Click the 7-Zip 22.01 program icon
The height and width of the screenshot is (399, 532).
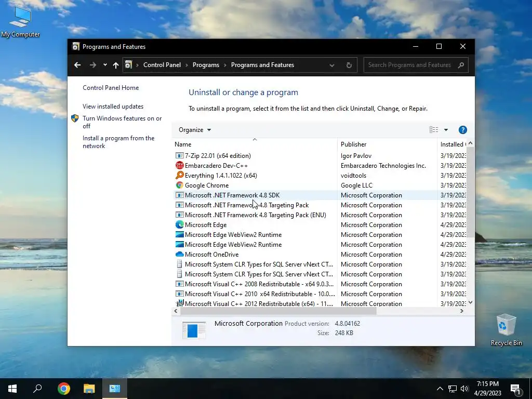[179, 156]
